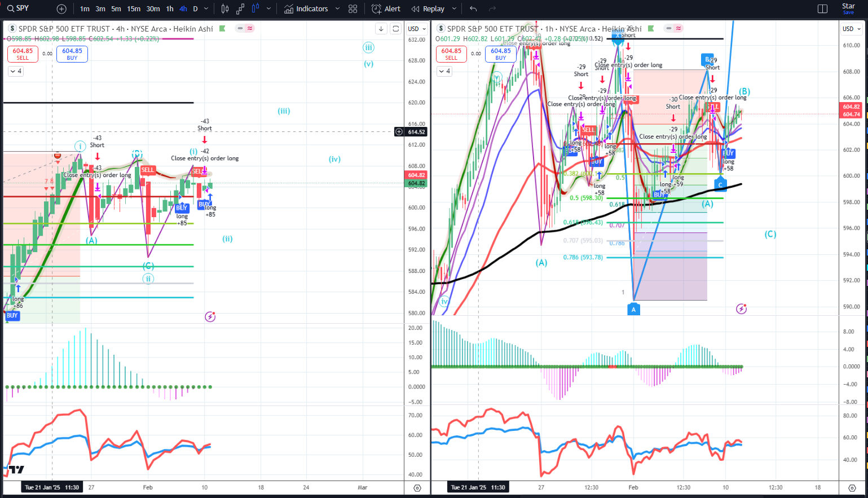868x498 pixels.
Task: Toggle gray pill indicator on 1h chart
Action: point(669,28)
